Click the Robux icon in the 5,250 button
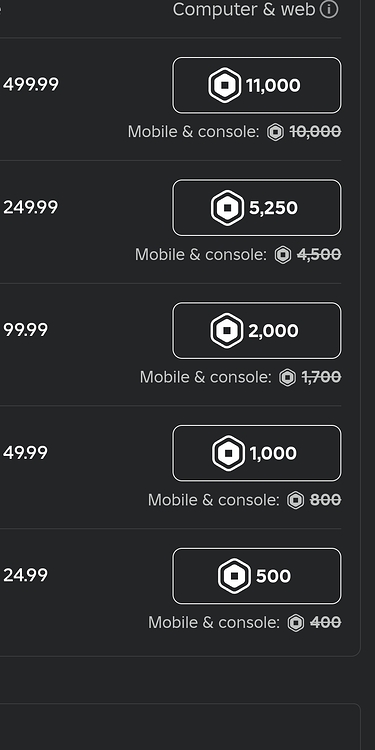This screenshot has height=750, width=375. click(x=228, y=208)
